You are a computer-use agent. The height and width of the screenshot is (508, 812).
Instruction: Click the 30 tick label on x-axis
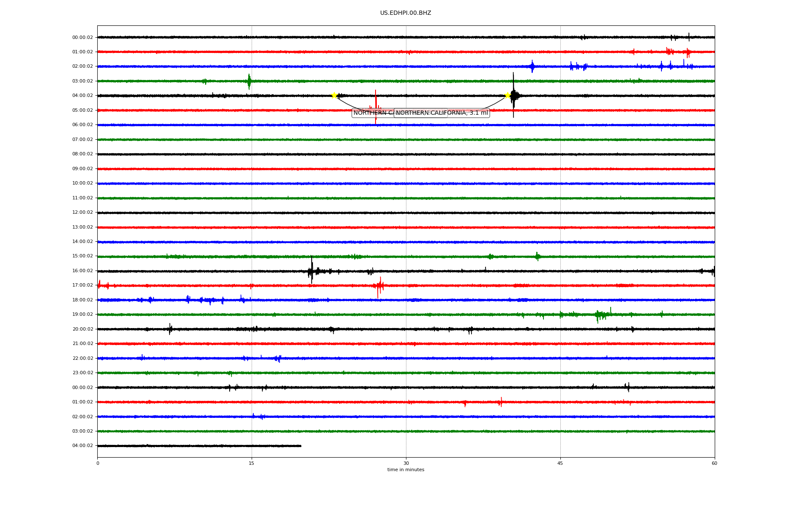[406, 463]
